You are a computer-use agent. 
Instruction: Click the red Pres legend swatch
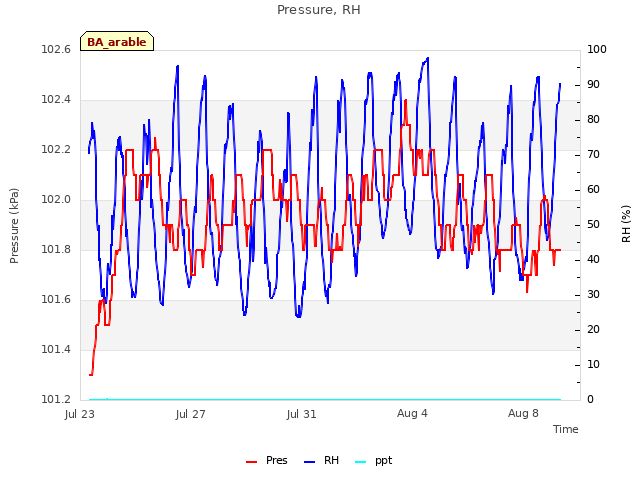251,462
